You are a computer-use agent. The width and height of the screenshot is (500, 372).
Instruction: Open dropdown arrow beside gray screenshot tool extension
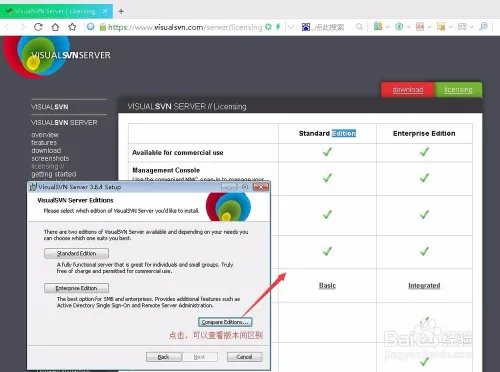pos(472,27)
